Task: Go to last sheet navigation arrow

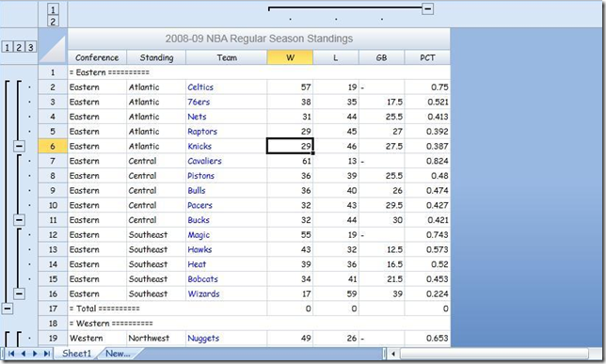Action: tap(47, 354)
